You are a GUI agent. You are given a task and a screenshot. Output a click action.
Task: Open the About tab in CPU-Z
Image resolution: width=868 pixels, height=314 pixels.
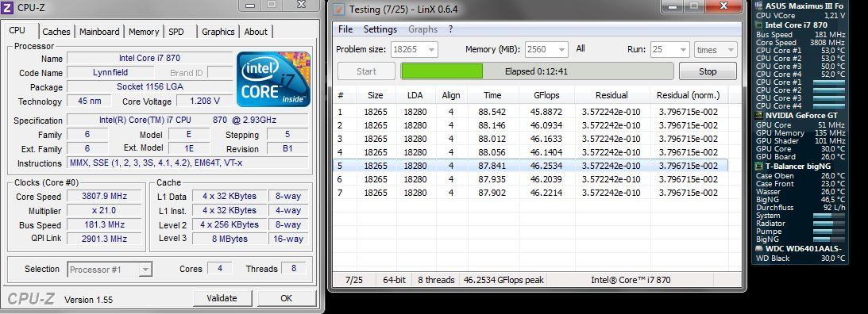(256, 32)
